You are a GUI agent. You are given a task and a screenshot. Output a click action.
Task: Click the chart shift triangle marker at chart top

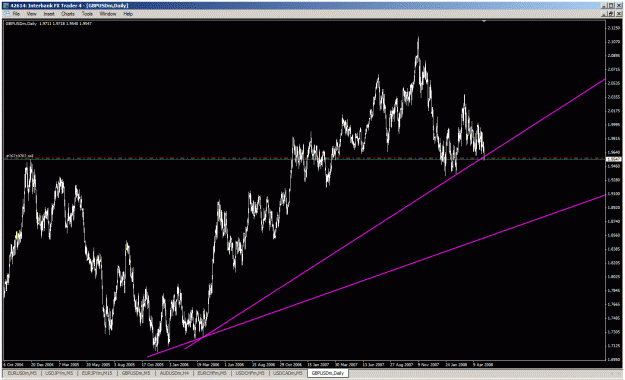click(484, 21)
